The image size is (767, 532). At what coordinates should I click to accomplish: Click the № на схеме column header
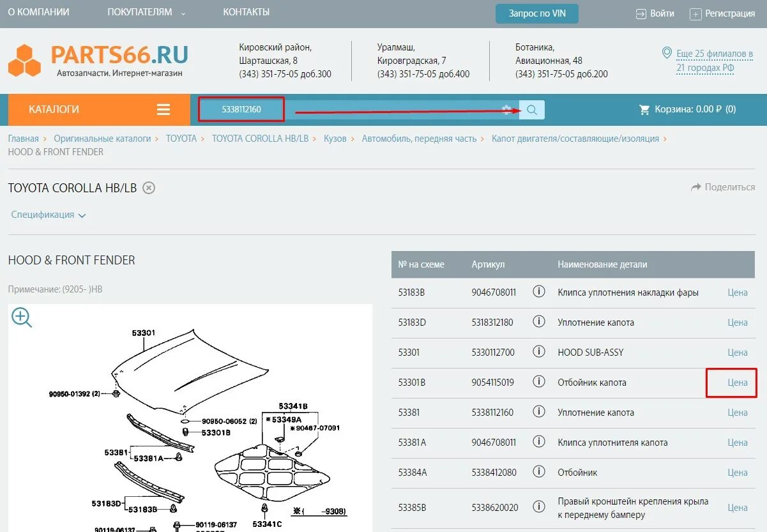[421, 264]
